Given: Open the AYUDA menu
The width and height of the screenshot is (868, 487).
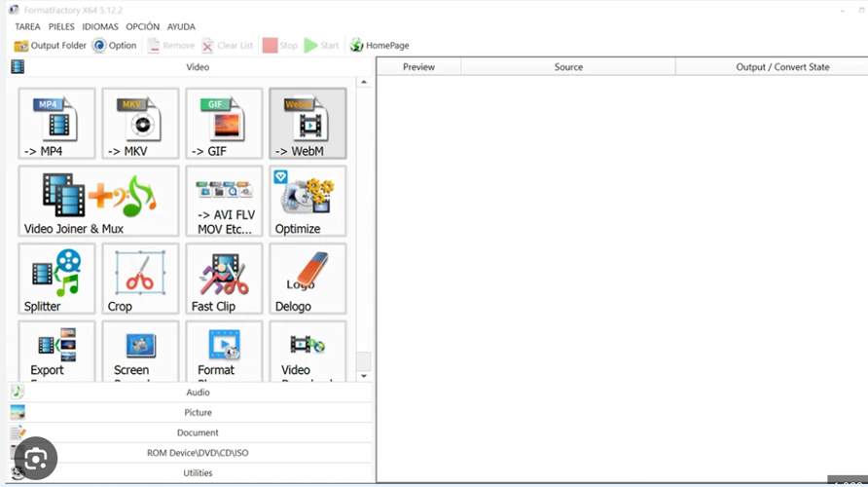Looking at the screenshot, I should pyautogui.click(x=181, y=26).
